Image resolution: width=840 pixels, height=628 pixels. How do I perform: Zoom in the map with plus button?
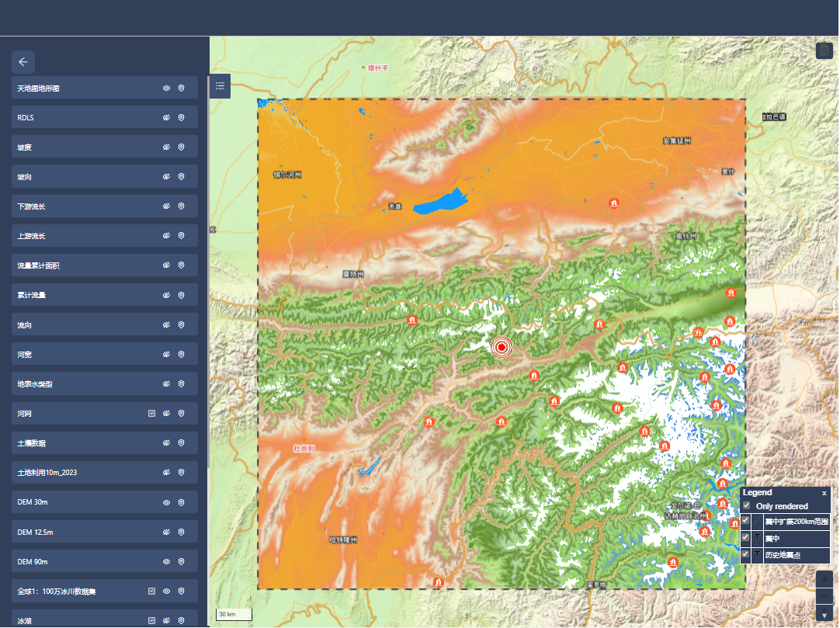pyautogui.click(x=824, y=579)
